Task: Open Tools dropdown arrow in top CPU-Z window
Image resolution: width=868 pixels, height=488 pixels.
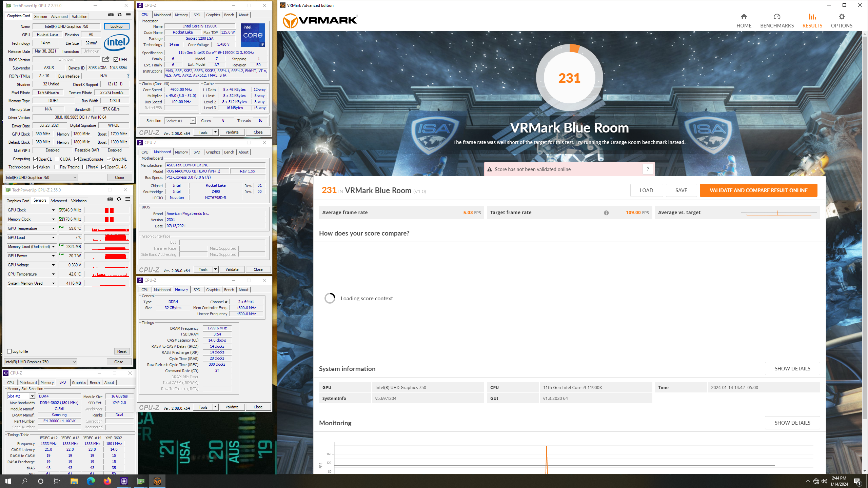Action: click(215, 132)
